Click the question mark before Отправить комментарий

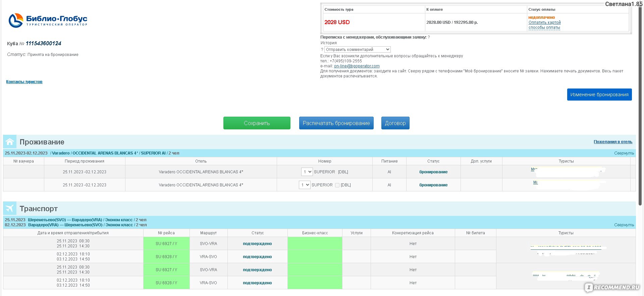click(322, 50)
